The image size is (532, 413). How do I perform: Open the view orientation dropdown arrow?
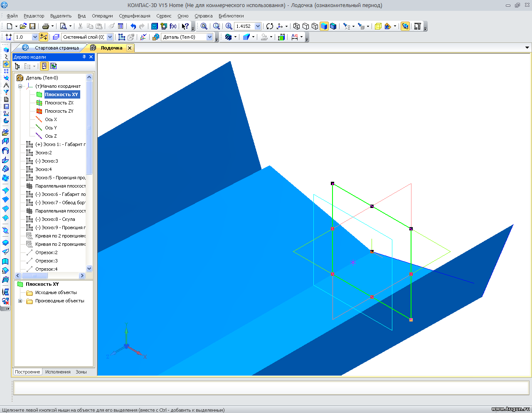click(286, 26)
